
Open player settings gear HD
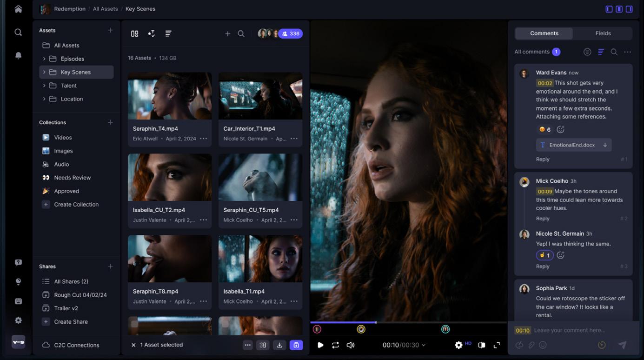pyautogui.click(x=458, y=345)
